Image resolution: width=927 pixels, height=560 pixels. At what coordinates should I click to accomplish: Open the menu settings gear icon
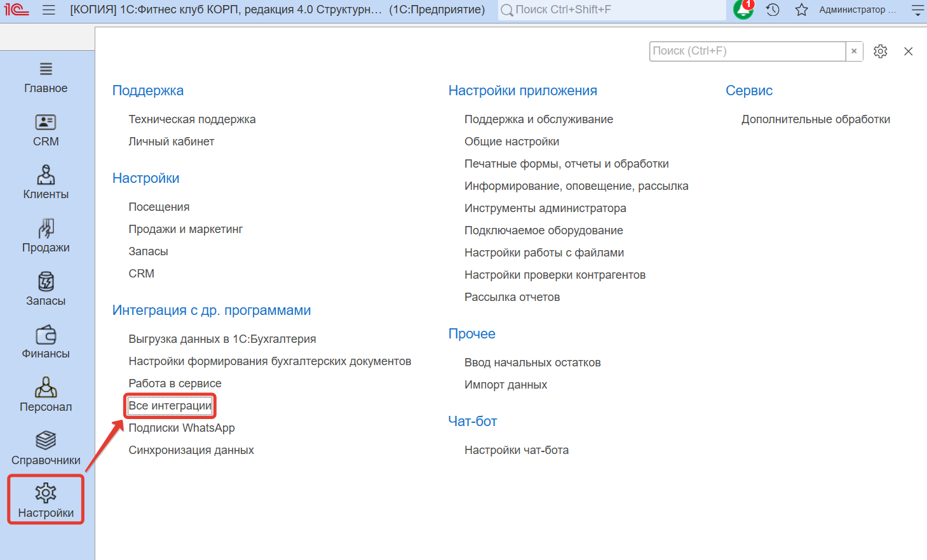880,51
